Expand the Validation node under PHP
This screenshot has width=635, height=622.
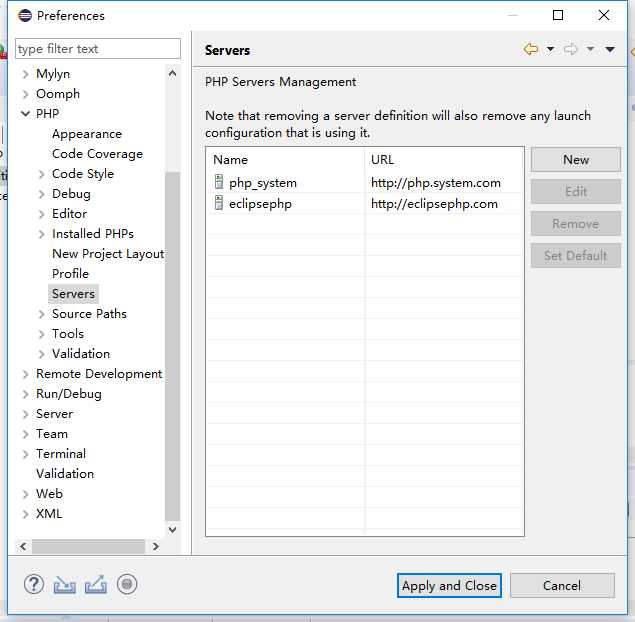[41, 354]
